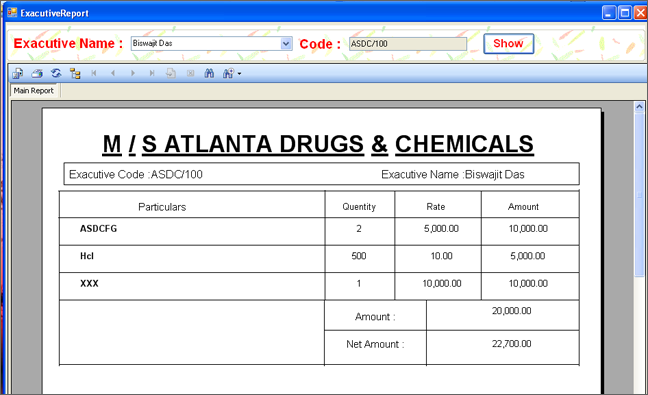Click the vertical scrollbar thumb
Viewport: 648px width, 395px height.
pyautogui.click(x=639, y=194)
